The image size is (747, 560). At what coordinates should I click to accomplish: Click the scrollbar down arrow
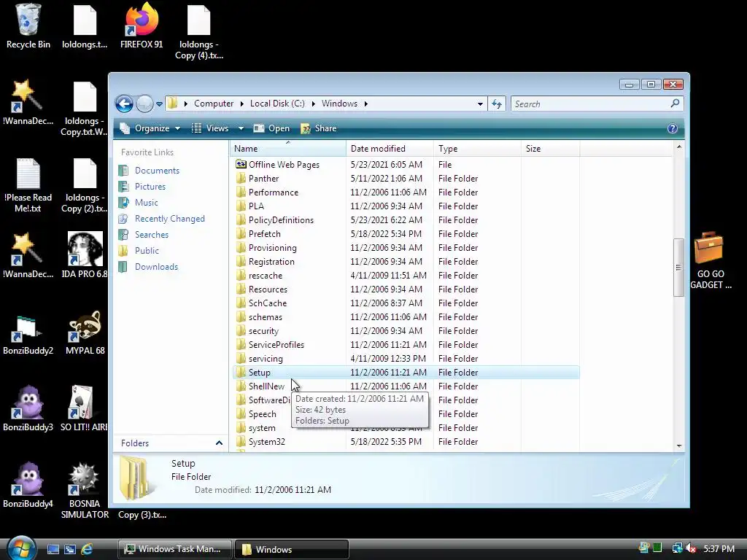tap(679, 446)
